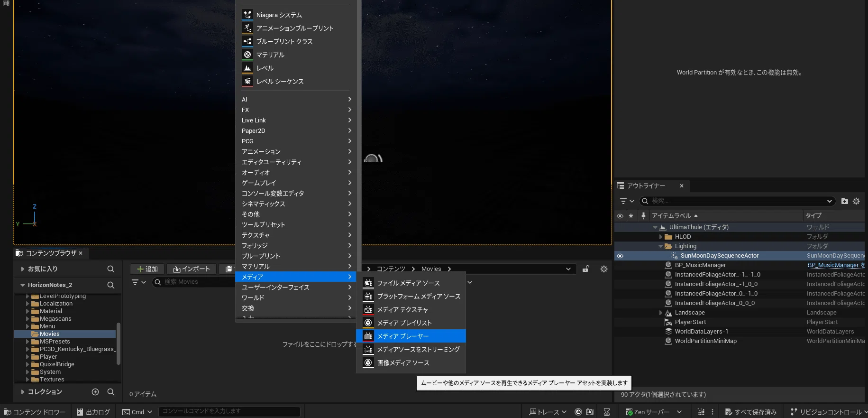Viewport: 868px width, 418px height.
Task: Click the レベル シーケンス clapperboard icon
Action: [x=247, y=81]
